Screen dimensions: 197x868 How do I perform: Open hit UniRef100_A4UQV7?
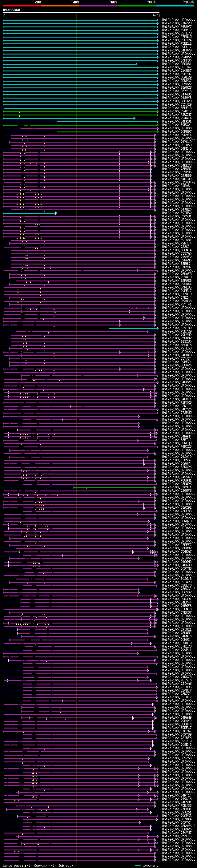click(x=177, y=26)
